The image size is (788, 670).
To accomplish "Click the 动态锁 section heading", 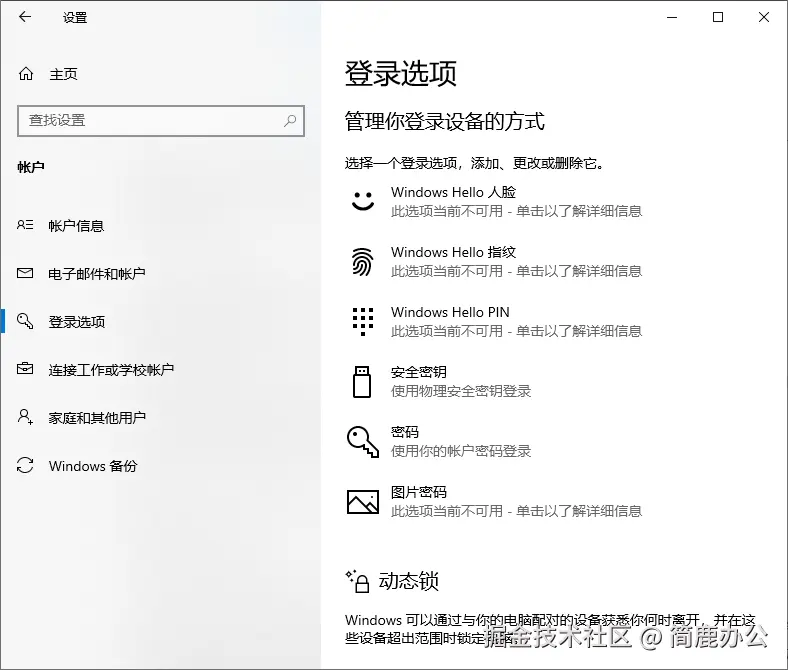I will pos(409,581).
